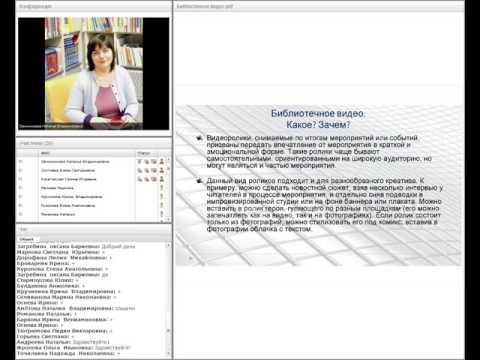Click chat scrollbar down arrow
This screenshot has height=360, width=480.
click(169, 353)
